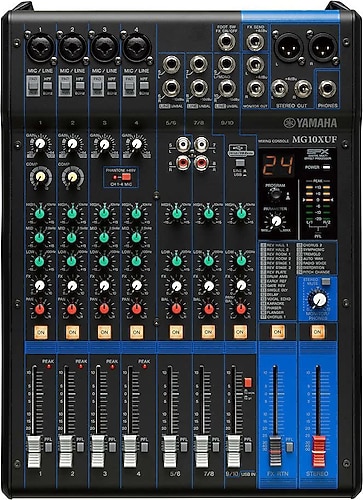Toggle the channel 9/10 ON button
This screenshot has width=363, height=500.
[x=240, y=332]
